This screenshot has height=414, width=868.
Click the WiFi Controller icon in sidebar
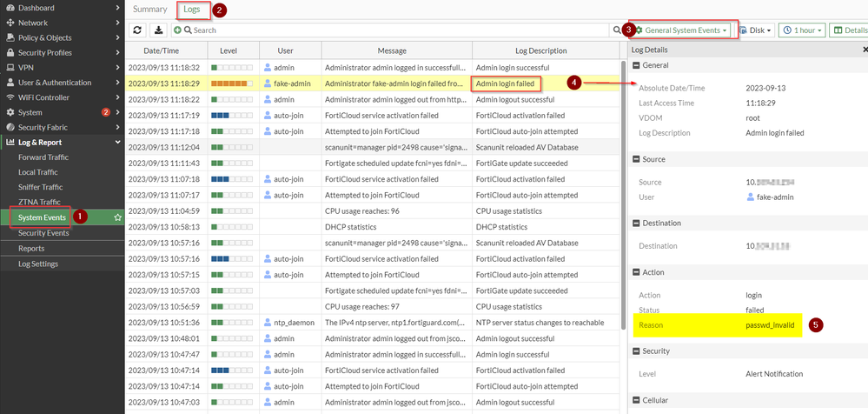click(10, 97)
